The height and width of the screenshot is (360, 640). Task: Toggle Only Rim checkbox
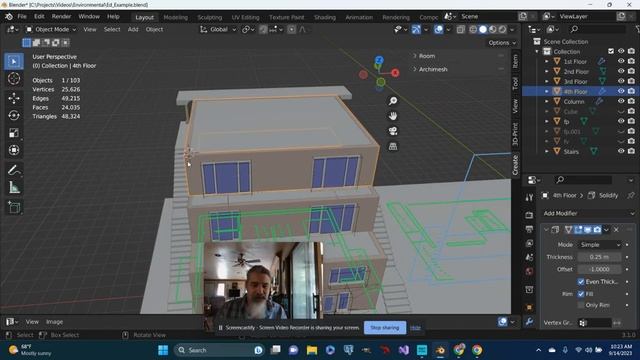click(x=581, y=305)
